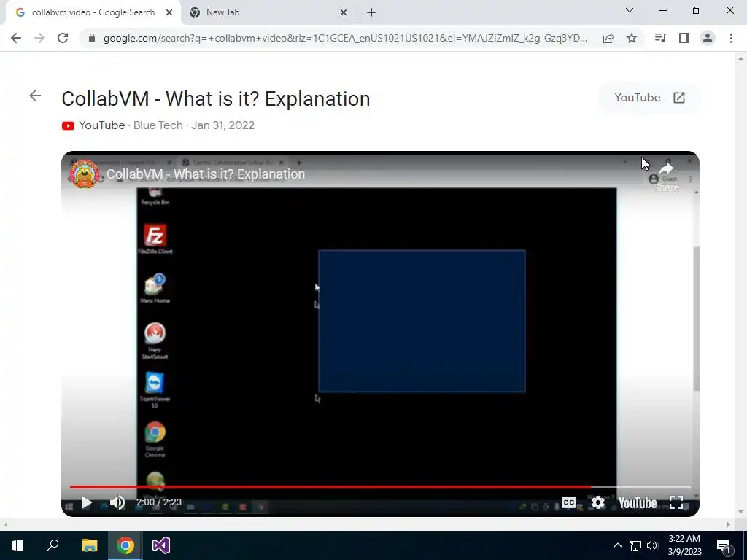
Task: Launch Visual Studio from the taskbar
Action: (x=161, y=545)
